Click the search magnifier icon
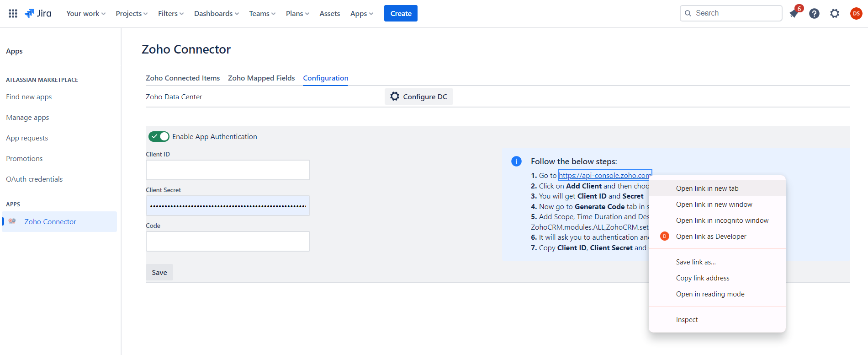The height and width of the screenshot is (355, 868). click(688, 13)
